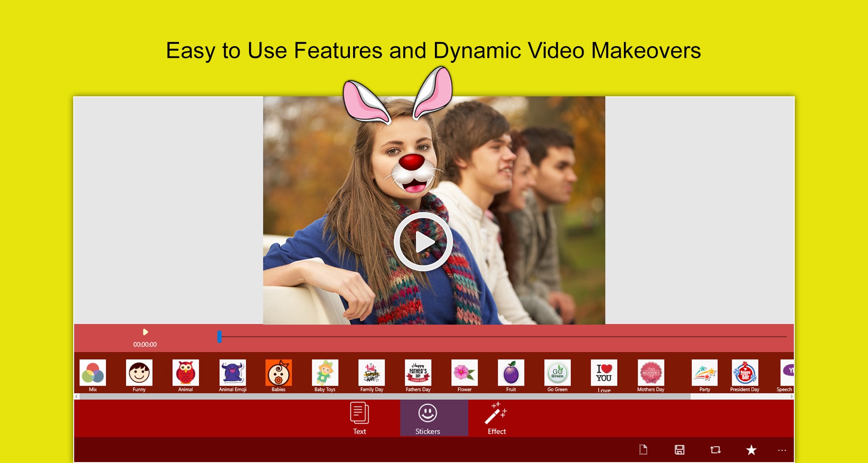Click the 00:00:00 timecode text

tap(145, 345)
